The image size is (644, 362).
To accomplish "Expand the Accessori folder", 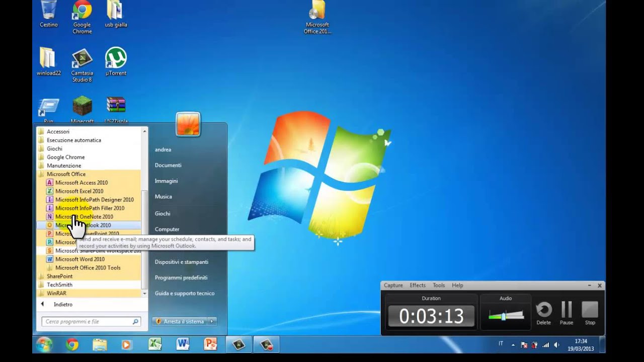I will pos(58,132).
